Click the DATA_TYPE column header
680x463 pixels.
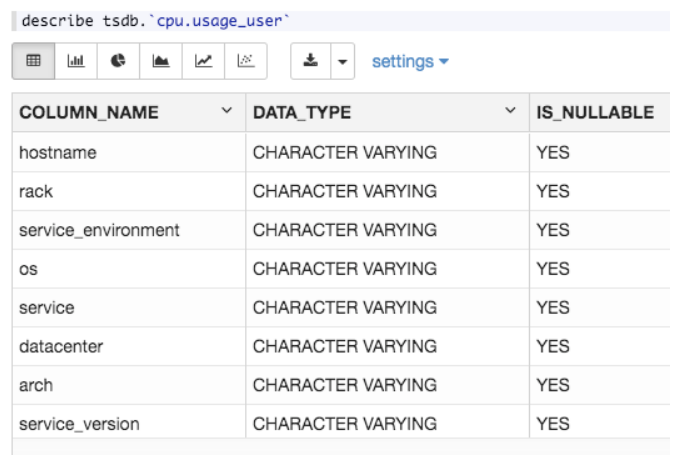point(302,113)
